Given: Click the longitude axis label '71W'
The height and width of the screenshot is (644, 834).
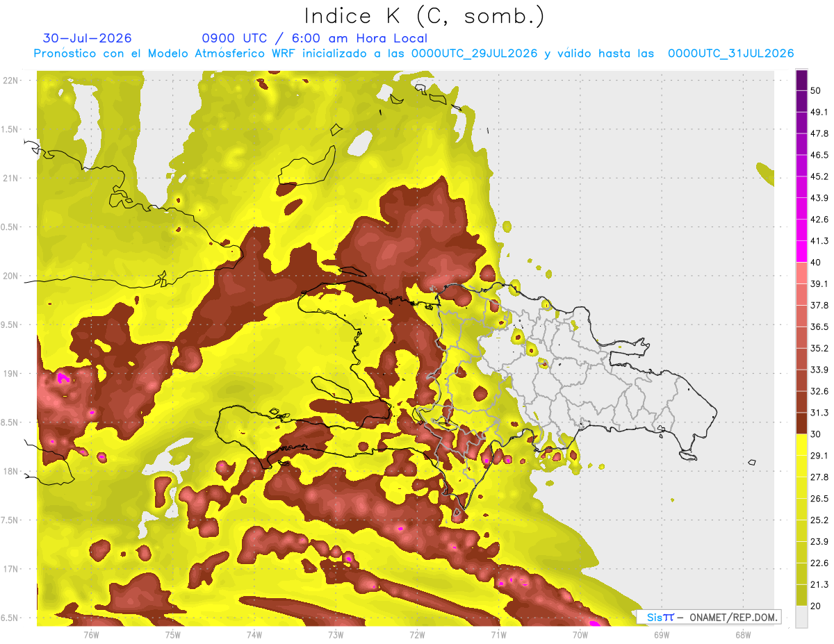Looking at the screenshot, I should (498, 634).
